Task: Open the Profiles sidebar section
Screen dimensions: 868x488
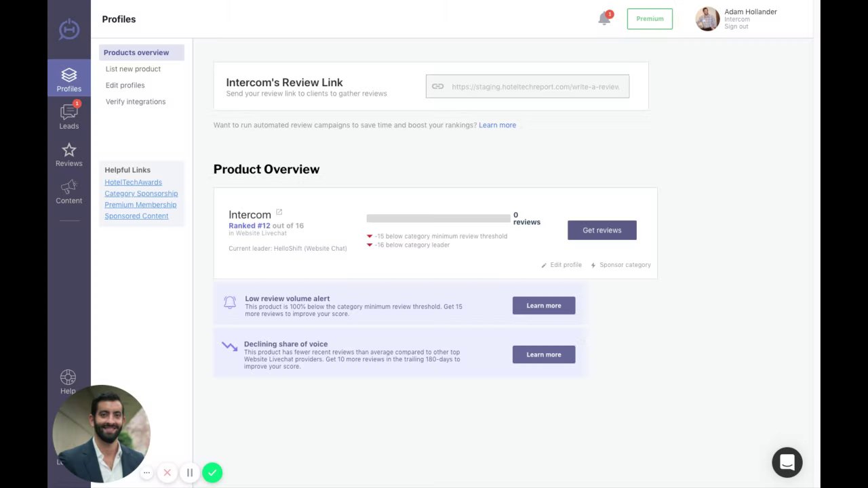Action: coord(68,79)
